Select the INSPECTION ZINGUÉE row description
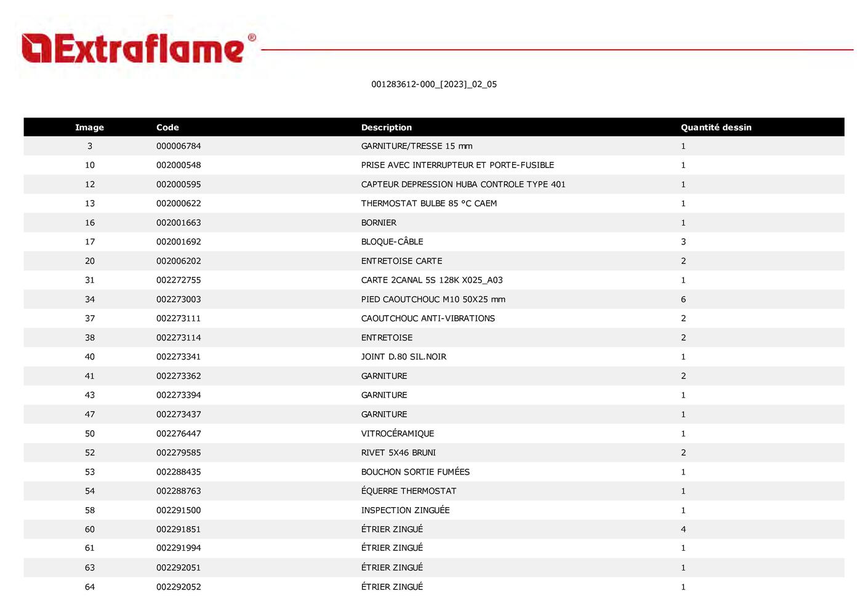This screenshot has height=613, width=868. tap(405, 510)
